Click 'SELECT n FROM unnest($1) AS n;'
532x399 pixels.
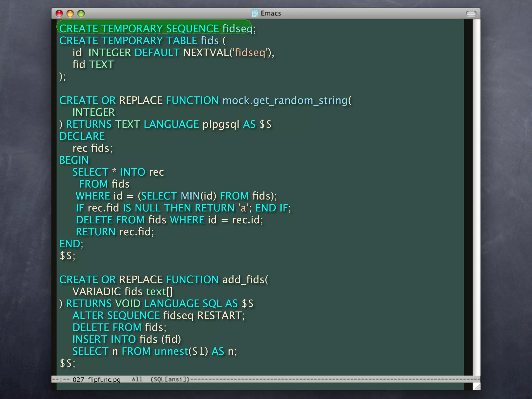click(x=155, y=351)
